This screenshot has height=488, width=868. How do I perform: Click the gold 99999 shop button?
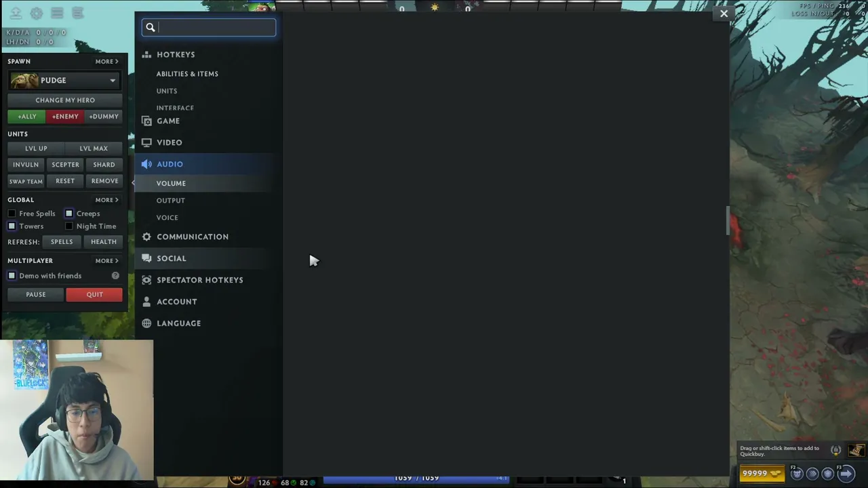(762, 474)
